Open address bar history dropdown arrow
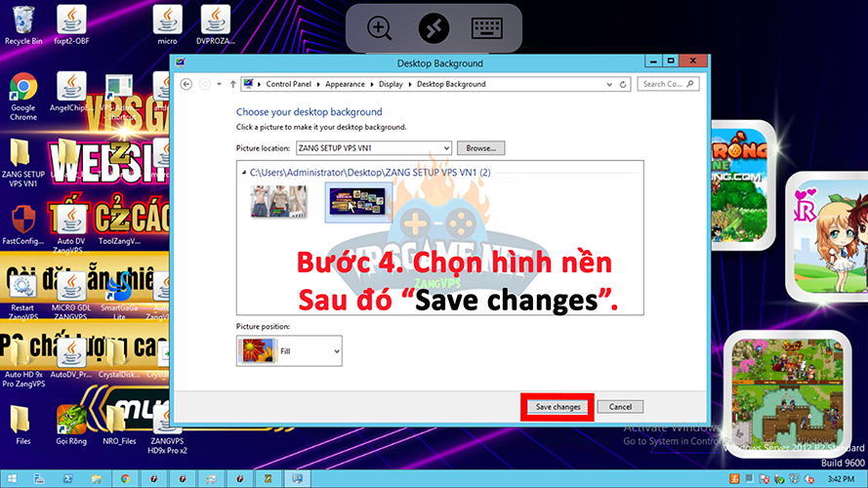This screenshot has width=868, height=488. click(x=610, y=84)
